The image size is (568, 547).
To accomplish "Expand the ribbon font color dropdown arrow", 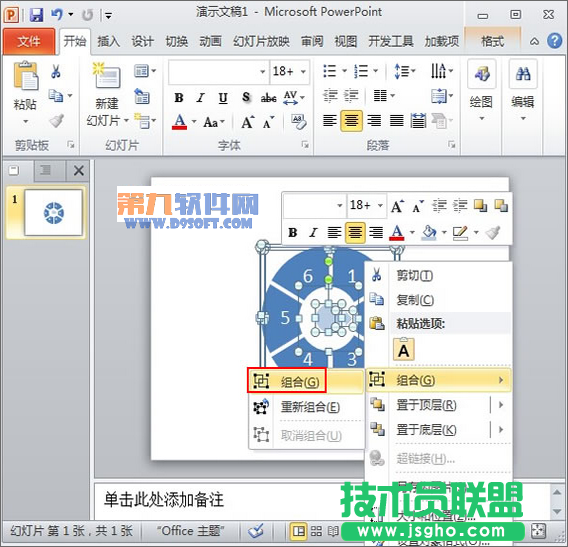I will click(x=194, y=122).
